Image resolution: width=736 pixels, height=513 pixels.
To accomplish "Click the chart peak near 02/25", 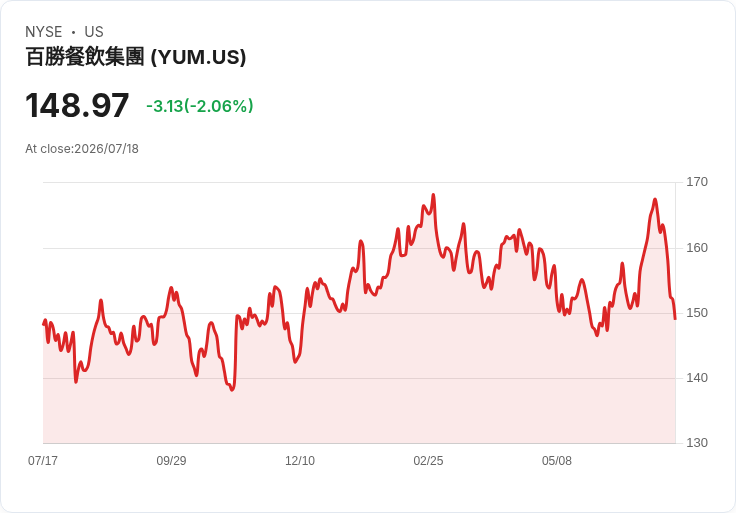I will coord(433,195).
